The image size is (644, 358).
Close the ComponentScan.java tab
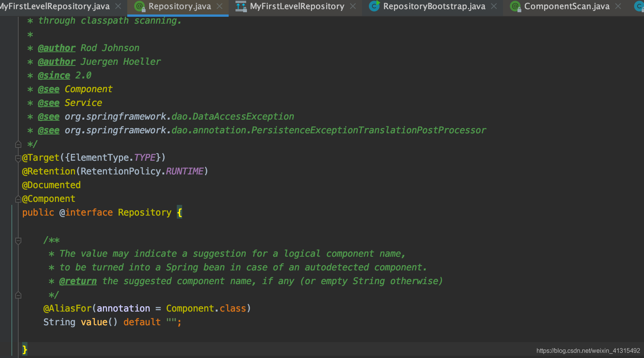(x=618, y=6)
